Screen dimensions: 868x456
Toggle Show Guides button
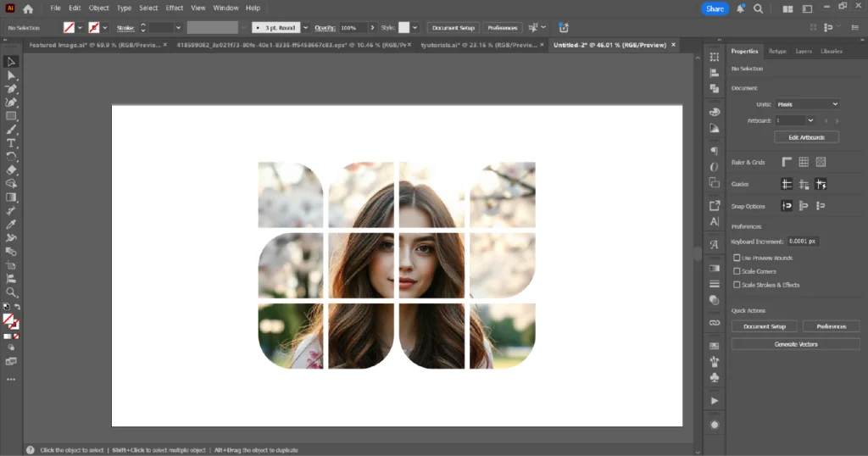click(787, 184)
